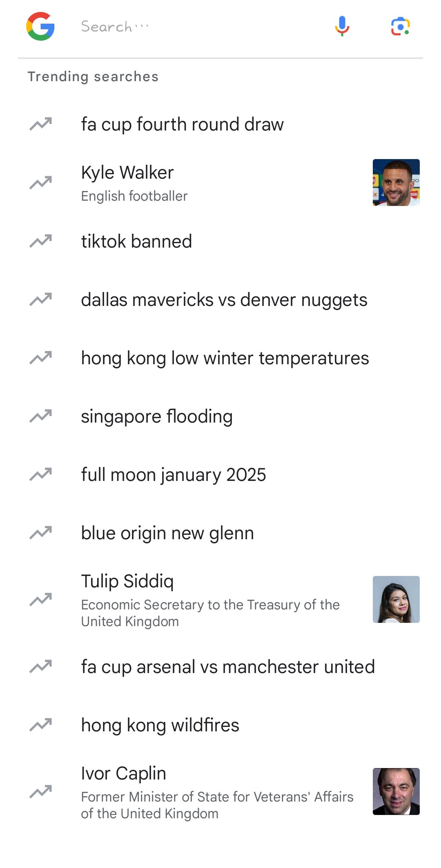Viewport: 441px width, 868px height.
Task: Choose hong kong low winter temperatures
Action: [225, 358]
